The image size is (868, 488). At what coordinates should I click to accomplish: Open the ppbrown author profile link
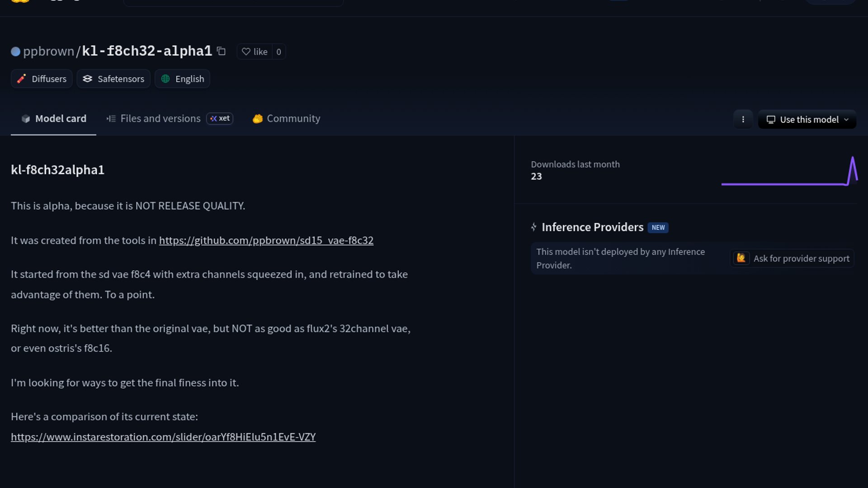point(48,51)
